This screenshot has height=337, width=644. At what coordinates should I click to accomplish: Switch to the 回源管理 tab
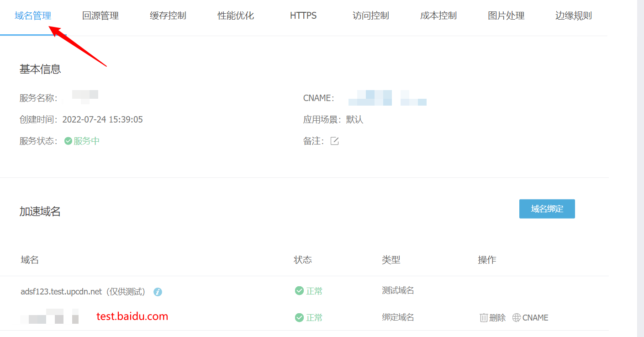click(100, 16)
